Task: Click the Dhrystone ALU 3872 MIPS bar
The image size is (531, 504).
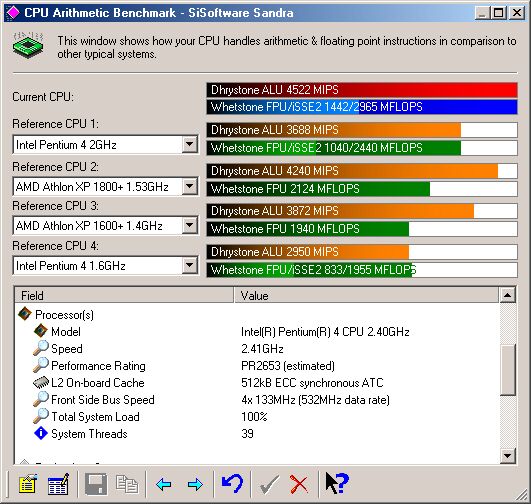Action: click(x=362, y=211)
